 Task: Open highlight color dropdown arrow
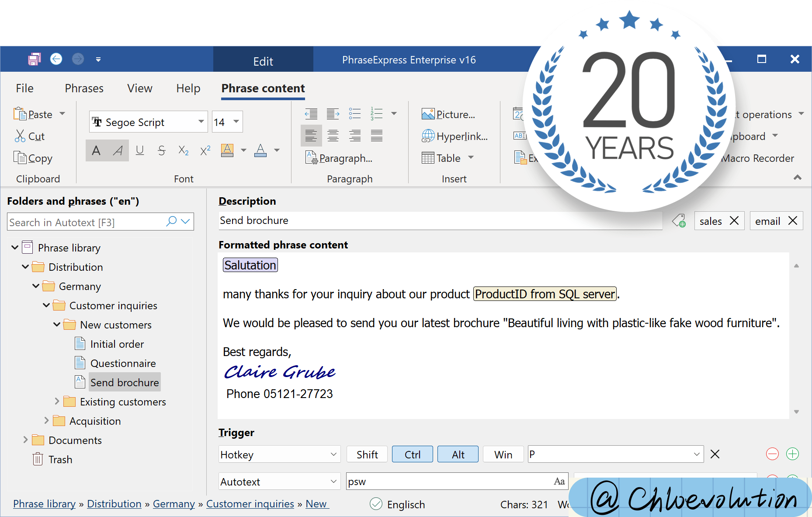click(243, 150)
